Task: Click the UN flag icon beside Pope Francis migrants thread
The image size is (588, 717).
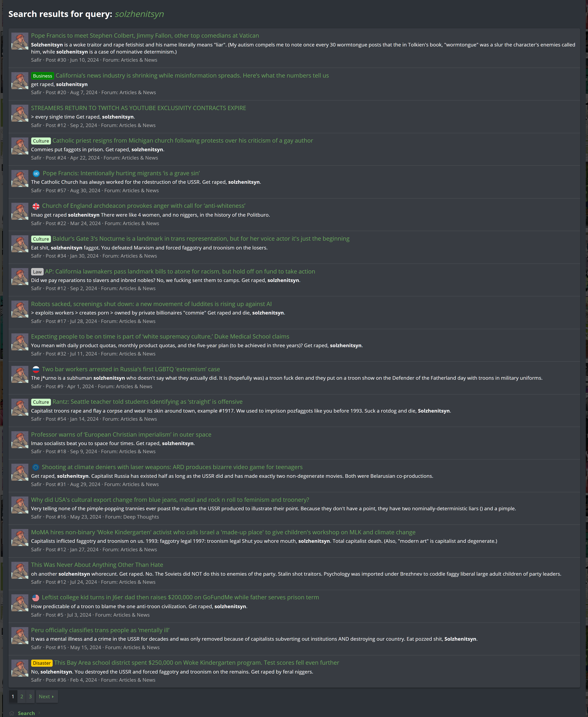Action: point(36,173)
